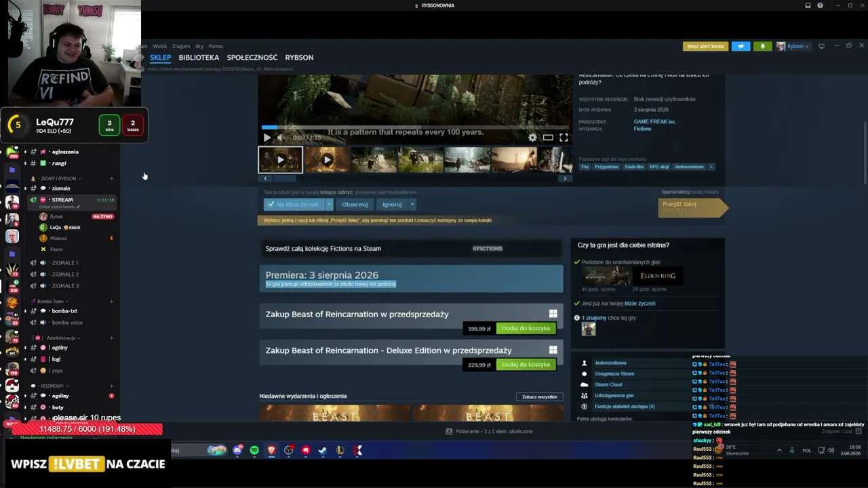Open Steam notifications bell icon

762,46
